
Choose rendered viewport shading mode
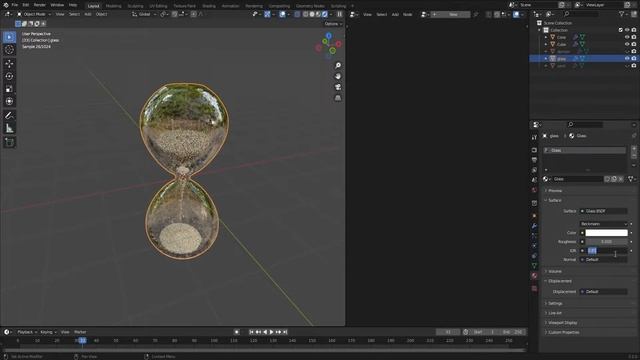tap(325, 14)
